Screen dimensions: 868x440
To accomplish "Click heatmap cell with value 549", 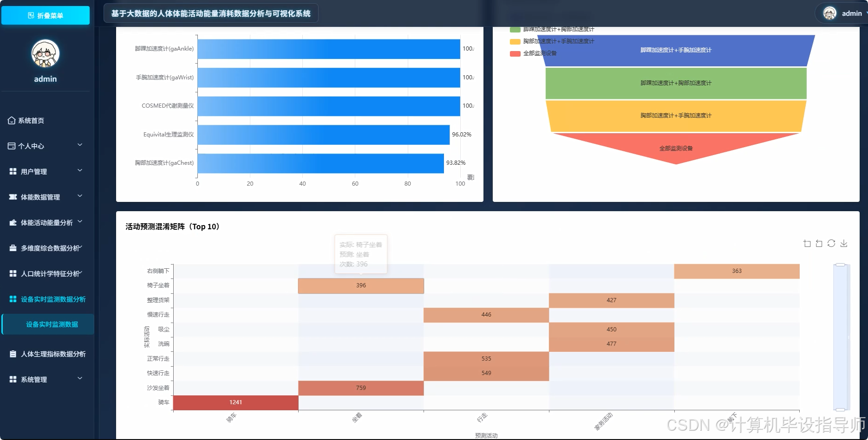I will [x=486, y=373].
